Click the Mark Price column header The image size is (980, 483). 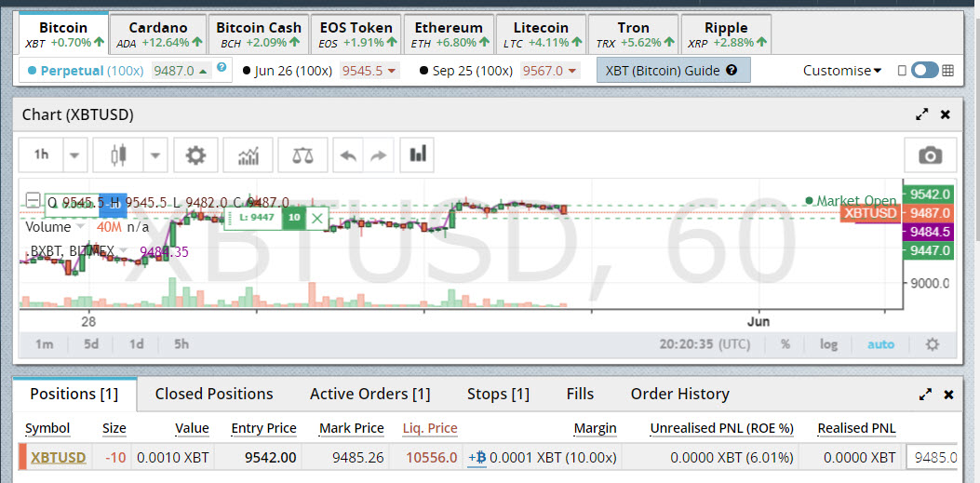[351, 429]
